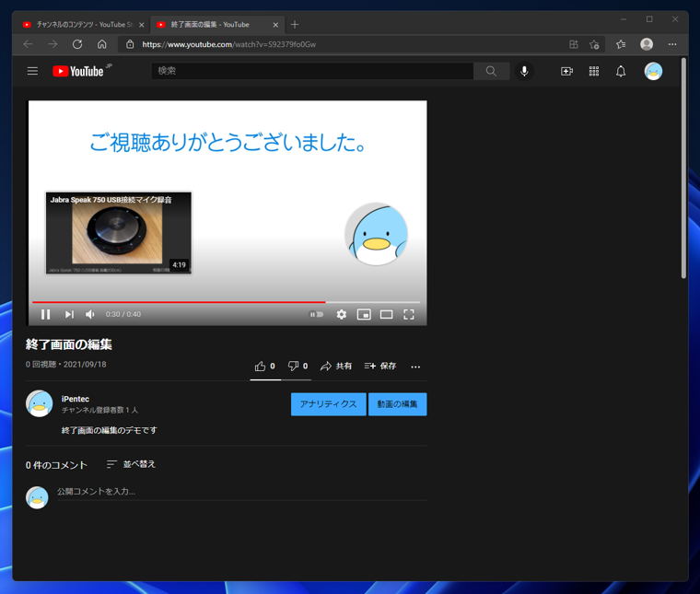
Task: Open the YouTube guide hamburger menu
Action: (32, 71)
